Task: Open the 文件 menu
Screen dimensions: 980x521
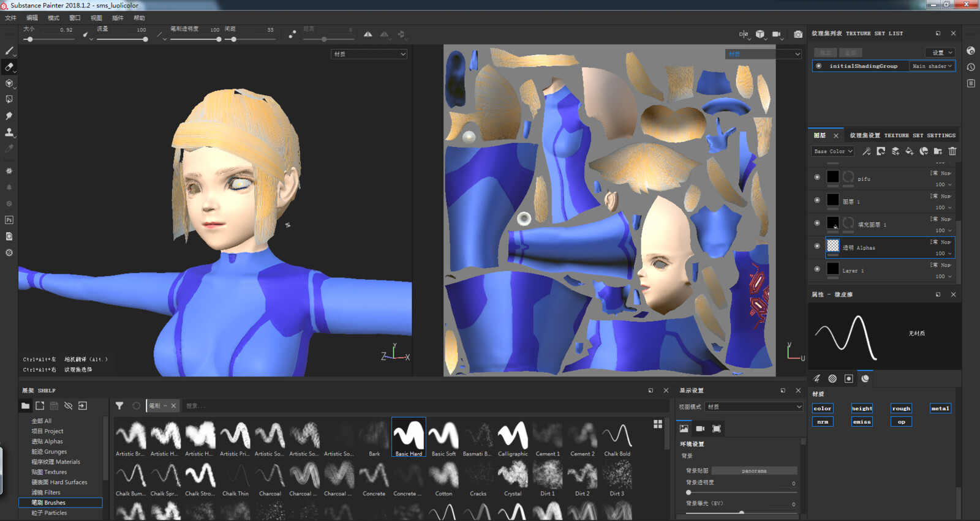Action: point(11,18)
